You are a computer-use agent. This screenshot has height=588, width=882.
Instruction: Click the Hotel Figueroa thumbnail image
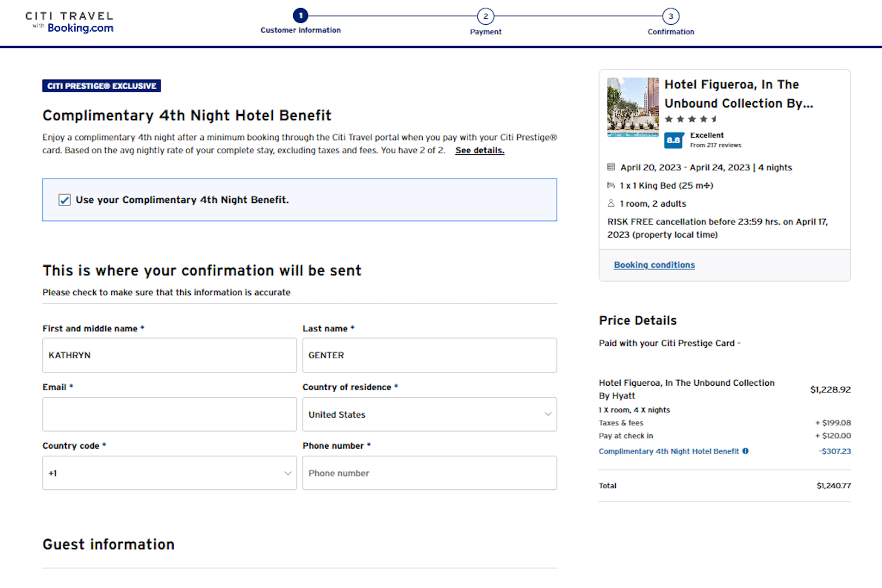click(x=633, y=107)
